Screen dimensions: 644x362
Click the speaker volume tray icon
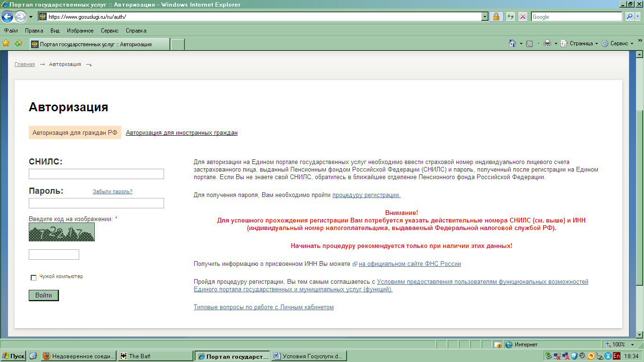click(582, 356)
